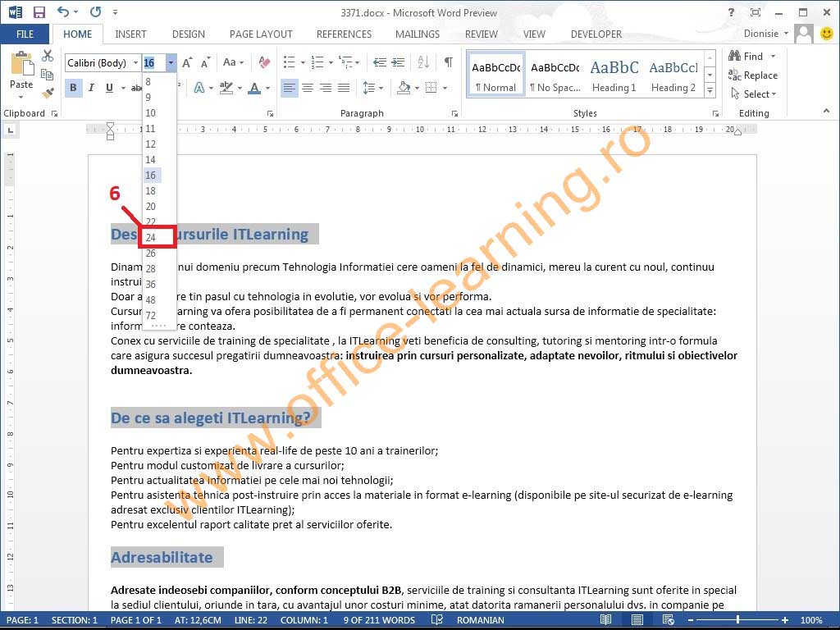Click the 100% zoom level

(x=811, y=620)
